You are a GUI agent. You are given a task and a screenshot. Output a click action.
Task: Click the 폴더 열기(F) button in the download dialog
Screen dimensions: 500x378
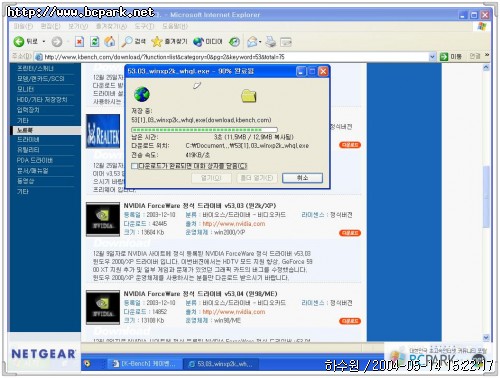[257, 178]
